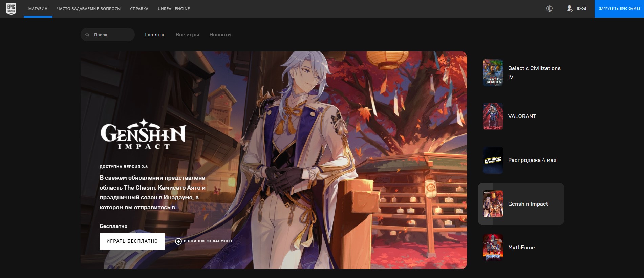Image resolution: width=644 pixels, height=278 pixels.
Task: Select the VALORANT cover thumbnail
Action: point(493,116)
